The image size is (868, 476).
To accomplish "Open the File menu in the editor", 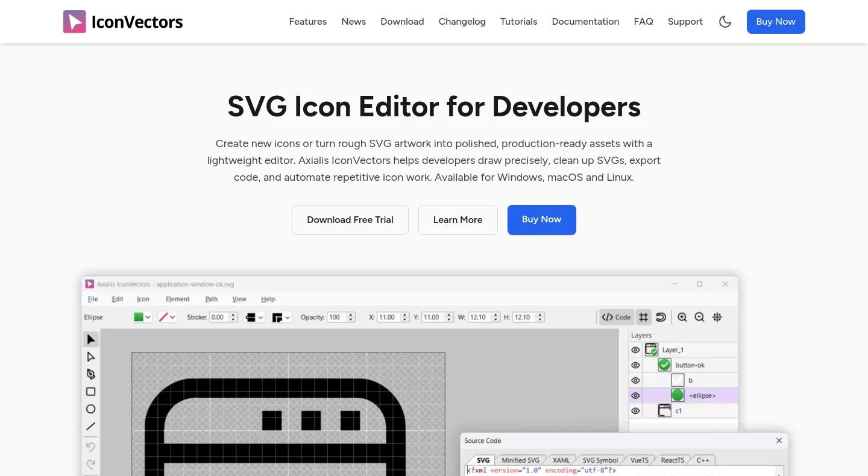I will click(x=93, y=299).
